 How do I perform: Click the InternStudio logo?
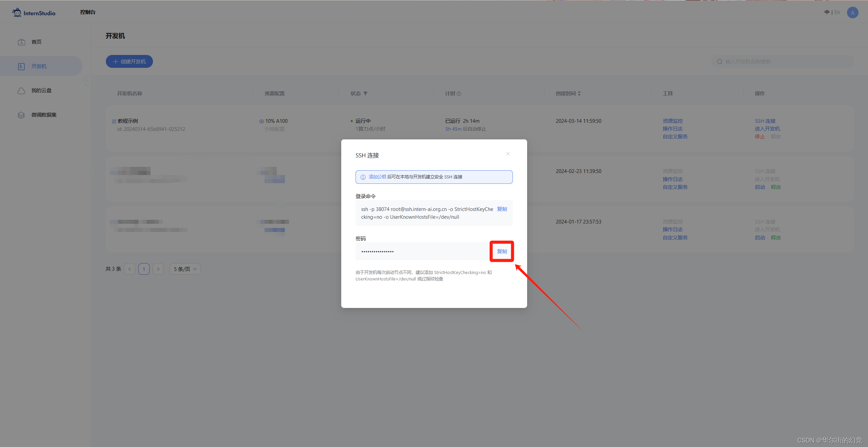click(x=34, y=13)
